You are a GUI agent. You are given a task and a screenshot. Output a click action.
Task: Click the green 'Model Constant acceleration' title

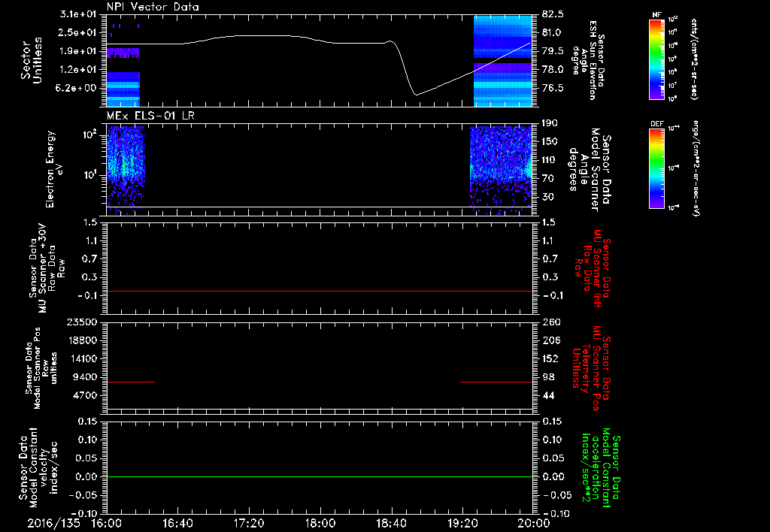click(601, 469)
